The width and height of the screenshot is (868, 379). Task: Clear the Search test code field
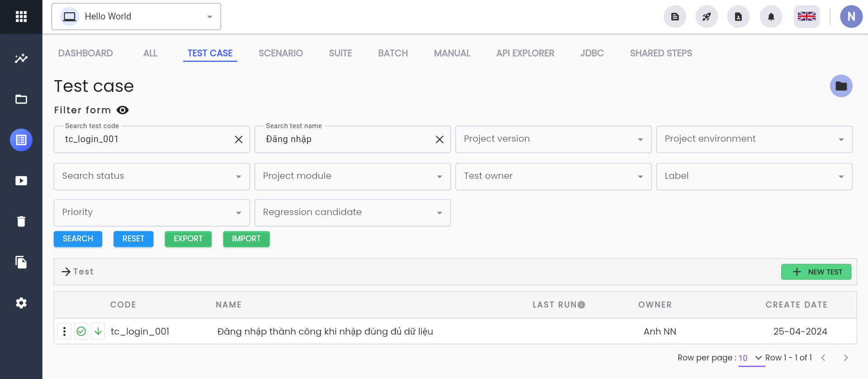pyautogui.click(x=238, y=139)
